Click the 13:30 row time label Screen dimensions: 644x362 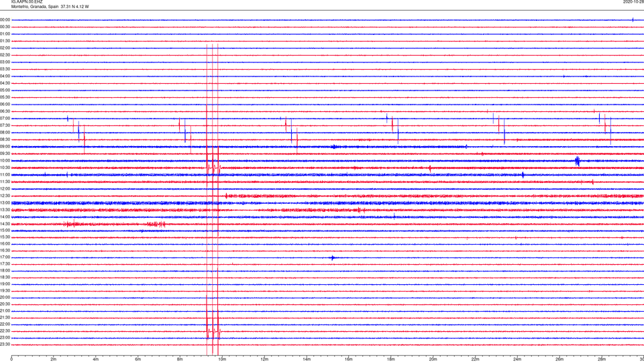pyautogui.click(x=5, y=210)
